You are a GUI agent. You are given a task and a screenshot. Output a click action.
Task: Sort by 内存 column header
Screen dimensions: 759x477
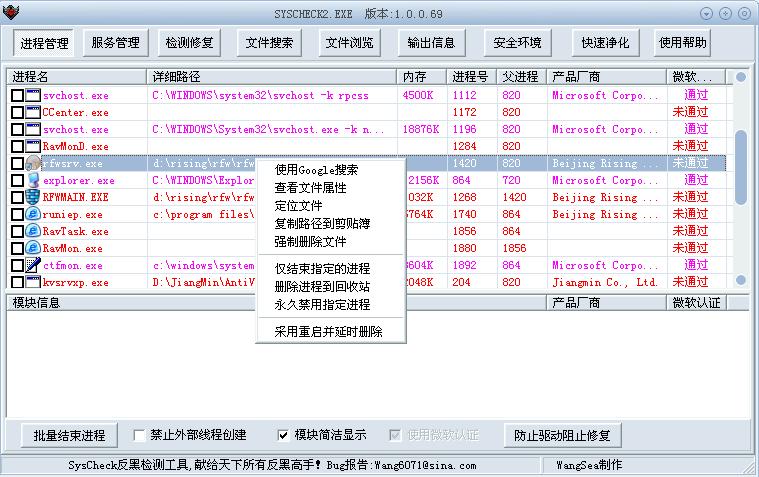pyautogui.click(x=422, y=77)
